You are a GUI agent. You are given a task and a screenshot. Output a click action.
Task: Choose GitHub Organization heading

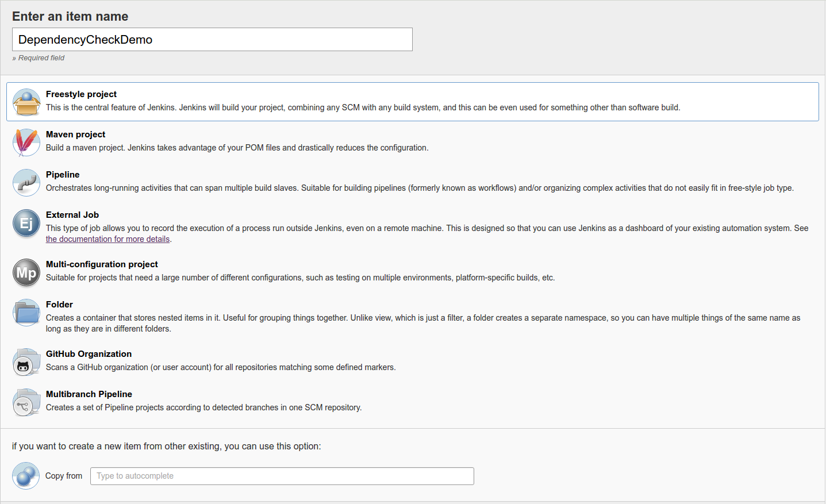tap(89, 354)
